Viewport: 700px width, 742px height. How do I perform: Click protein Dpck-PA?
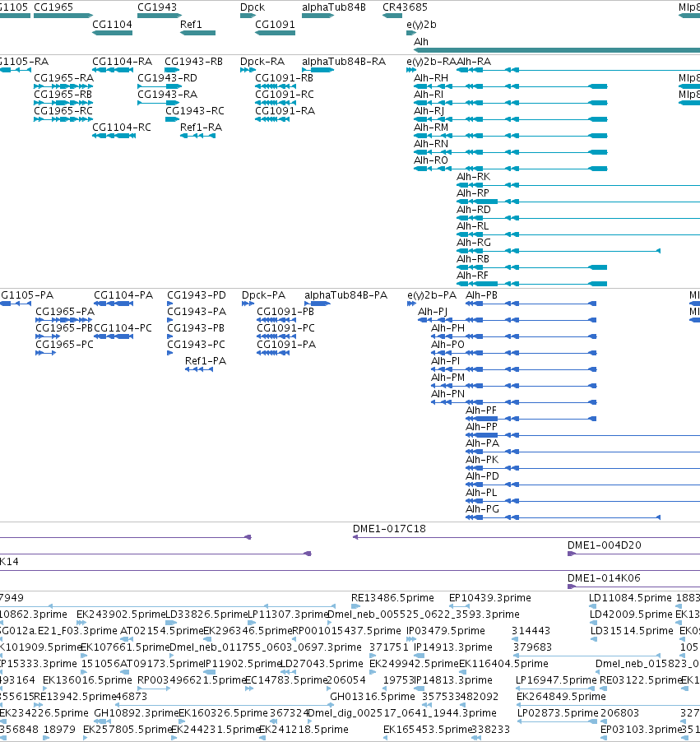pyautogui.click(x=248, y=304)
